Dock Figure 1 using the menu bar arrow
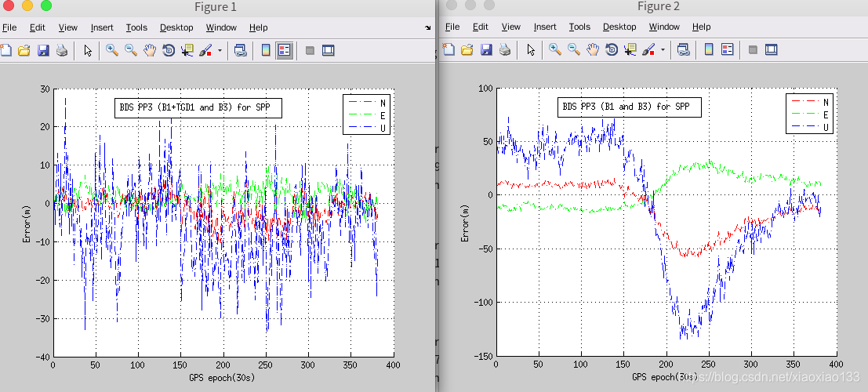 click(428, 27)
